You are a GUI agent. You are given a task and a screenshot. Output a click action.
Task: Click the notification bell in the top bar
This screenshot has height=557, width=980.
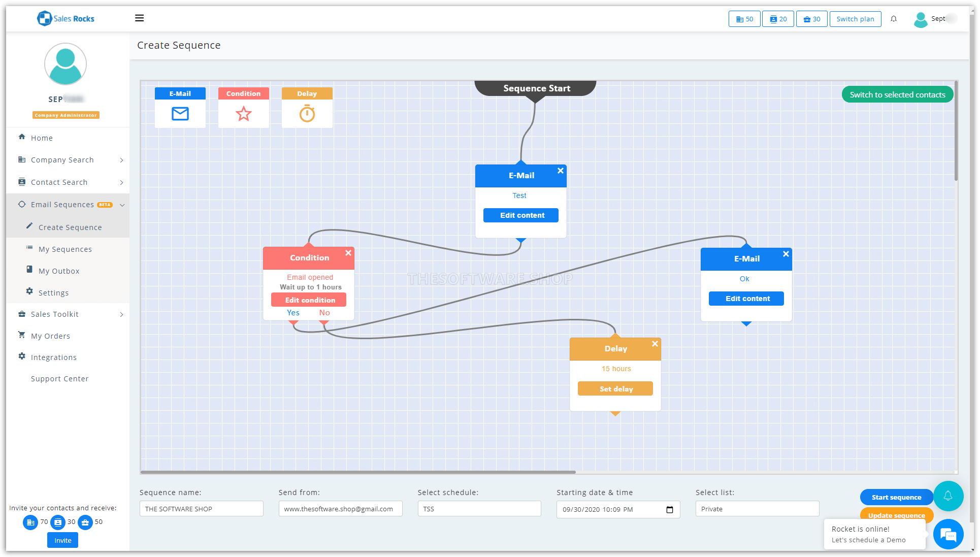(894, 19)
